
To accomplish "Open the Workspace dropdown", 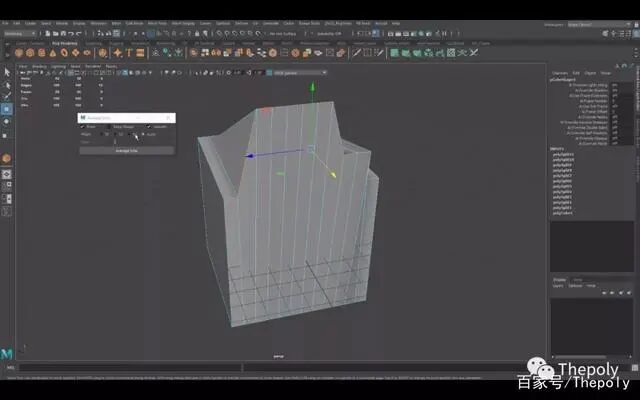I will tap(599, 24).
